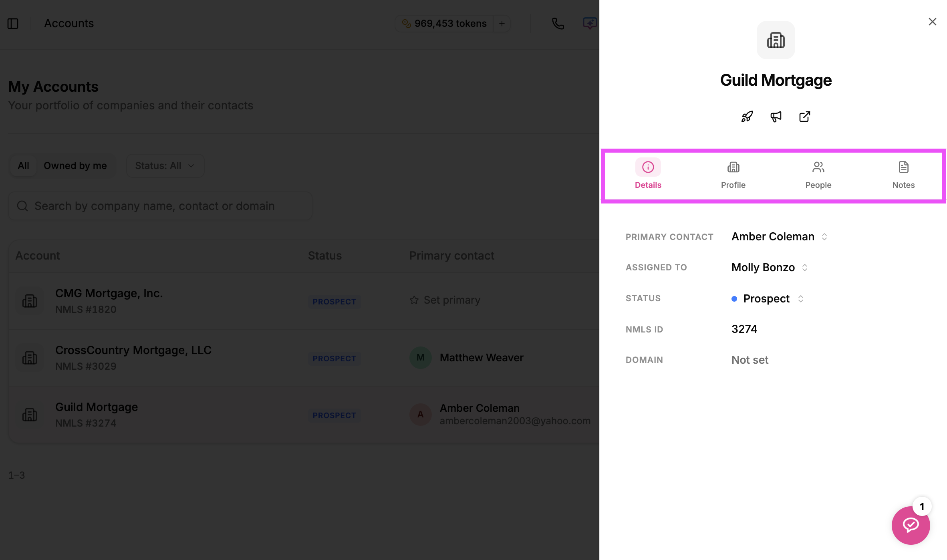Select the Owned by me filter
The width and height of the screenshot is (947, 560).
75,166
